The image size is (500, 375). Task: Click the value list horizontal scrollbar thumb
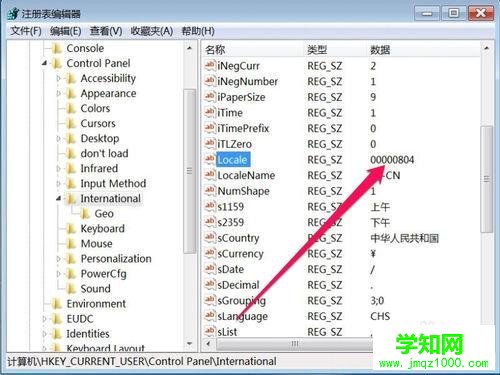295,343
